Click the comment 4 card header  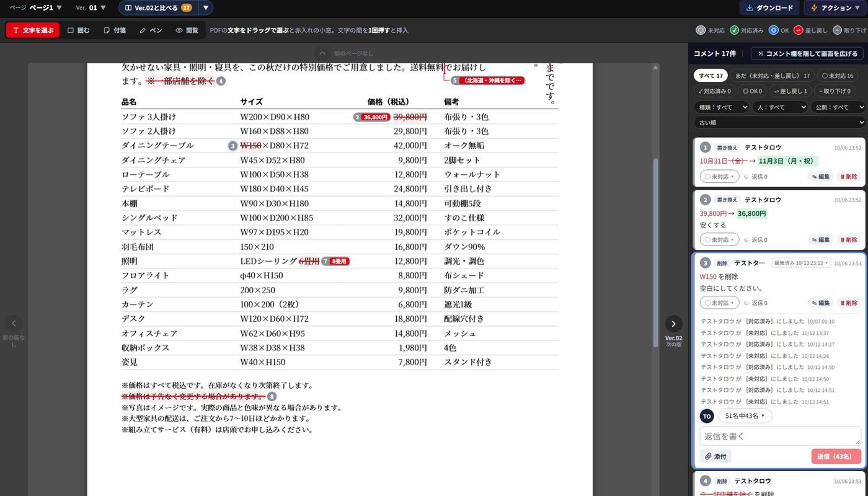pos(780,480)
